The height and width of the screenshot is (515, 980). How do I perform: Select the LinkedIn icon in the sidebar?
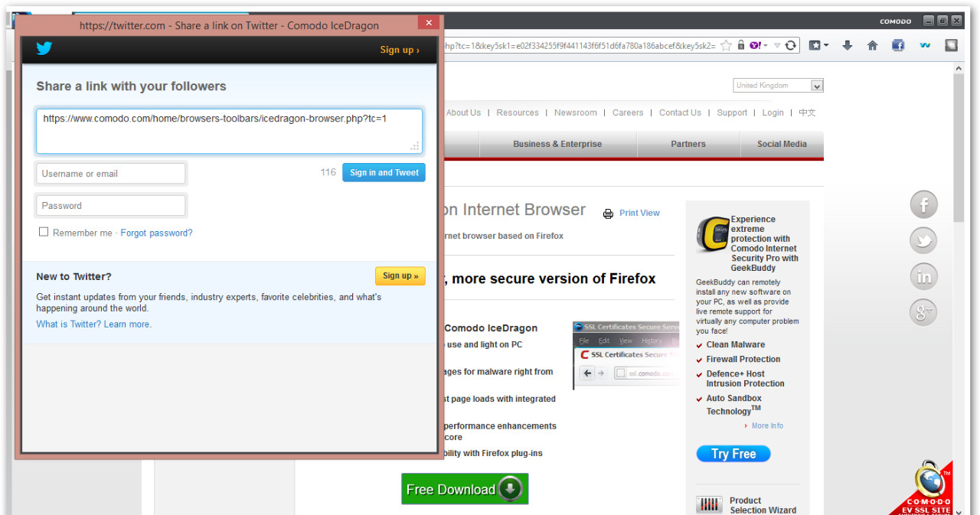pos(923,276)
